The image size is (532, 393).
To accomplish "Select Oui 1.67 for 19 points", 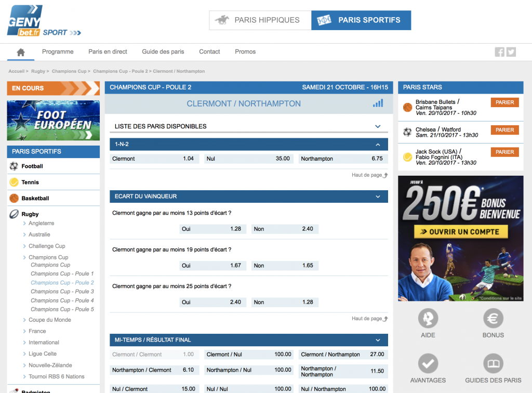I will (212, 266).
